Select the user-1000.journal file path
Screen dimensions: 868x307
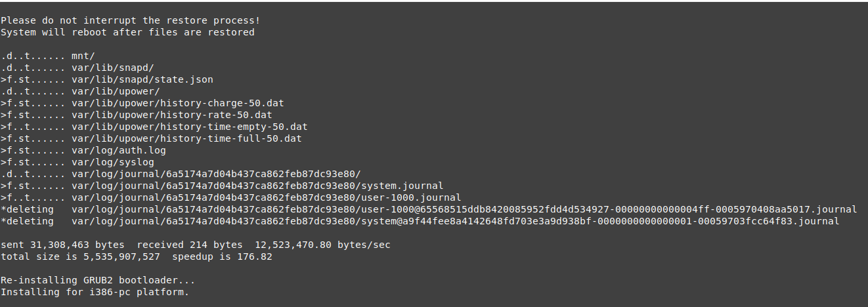[266, 197]
